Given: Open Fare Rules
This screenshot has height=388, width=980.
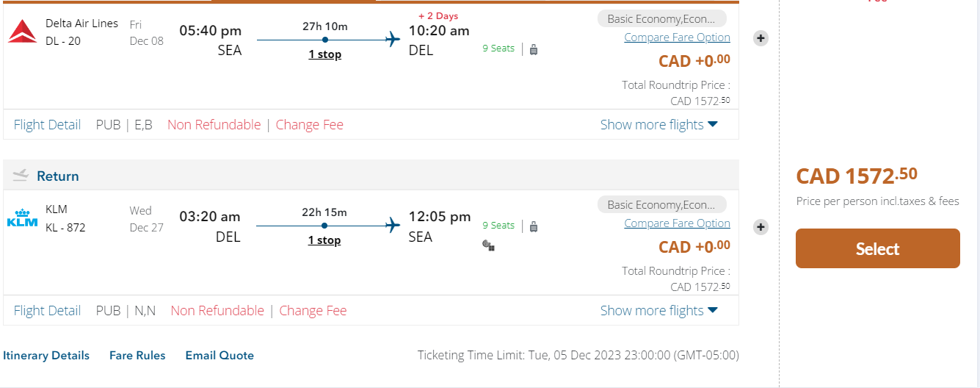Looking at the screenshot, I should point(137,356).
